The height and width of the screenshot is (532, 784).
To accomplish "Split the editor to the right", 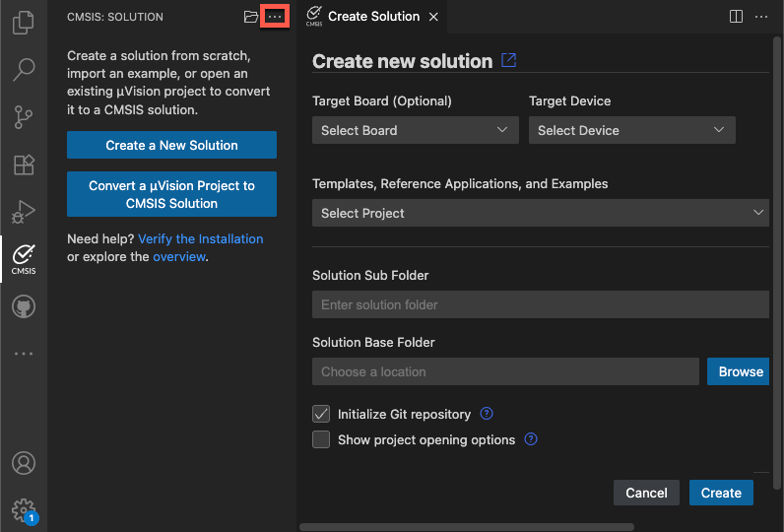I will 736,17.
